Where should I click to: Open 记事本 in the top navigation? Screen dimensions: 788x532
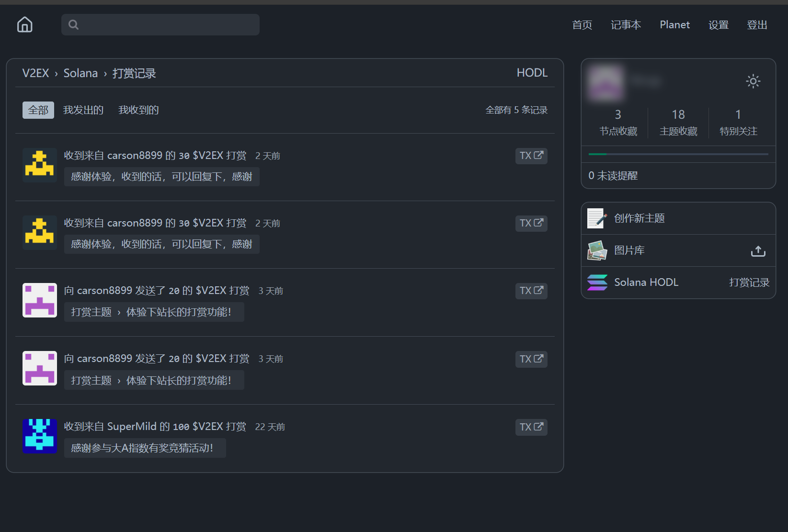626,25
